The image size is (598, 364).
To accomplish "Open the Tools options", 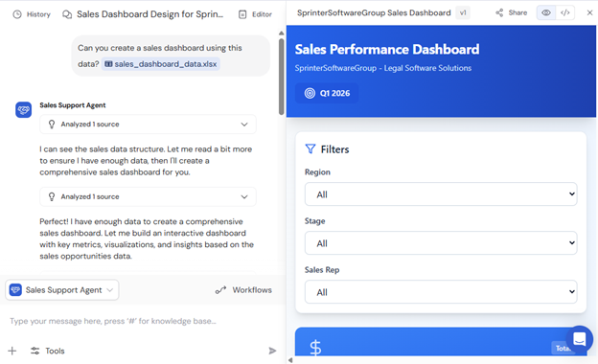I will tap(48, 351).
